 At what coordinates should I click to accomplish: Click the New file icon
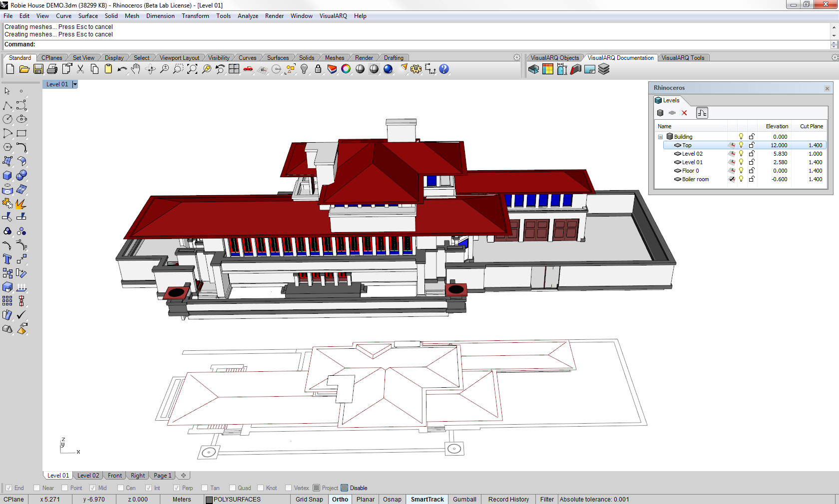click(10, 69)
